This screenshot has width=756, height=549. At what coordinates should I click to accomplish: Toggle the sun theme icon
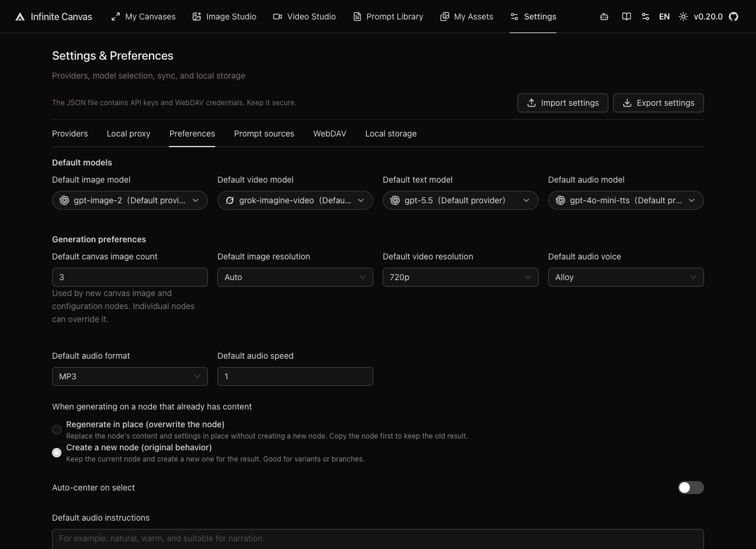click(x=683, y=17)
